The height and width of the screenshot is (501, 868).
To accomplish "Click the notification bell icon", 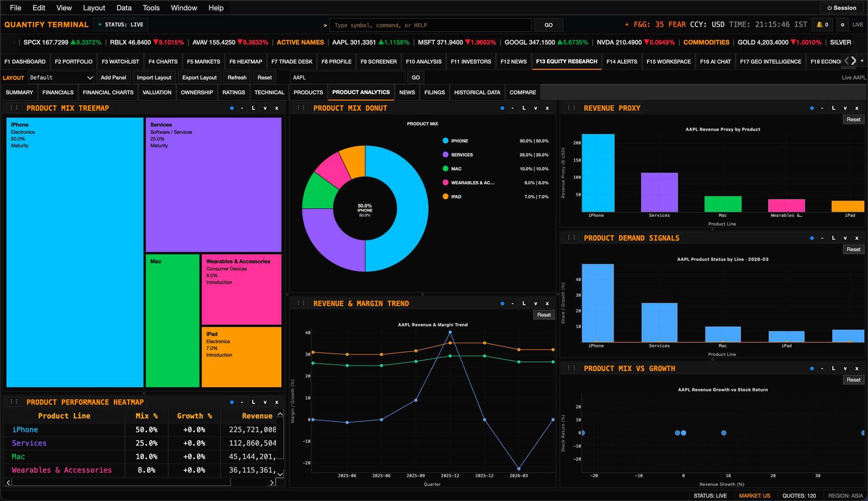I will click(822, 24).
